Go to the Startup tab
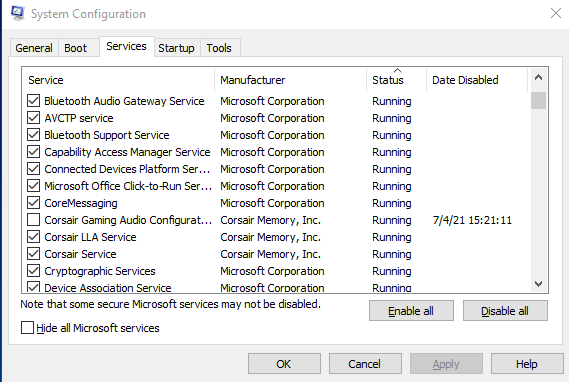Viewport: 569px width, 382px height. point(176,48)
